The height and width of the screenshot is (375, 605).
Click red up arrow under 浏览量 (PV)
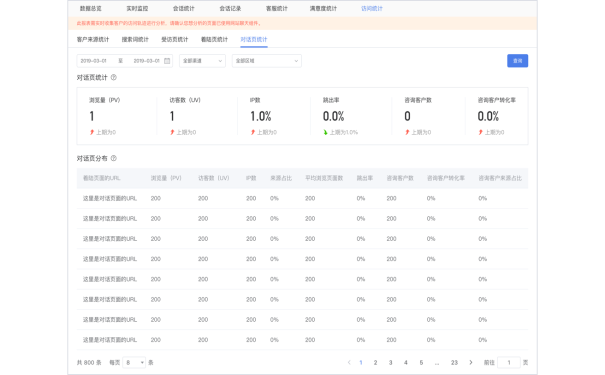click(92, 132)
